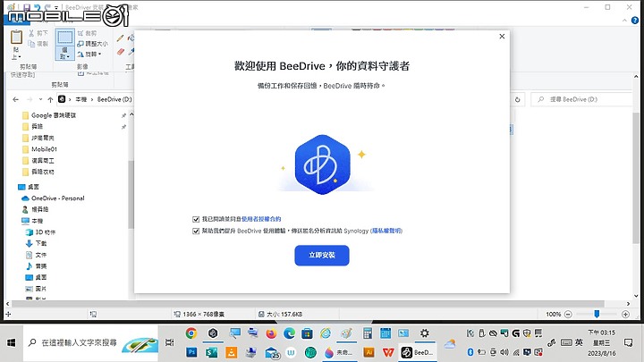Image resolution: width=644 pixels, height=362 pixels.
Task: Open Windows Settings gear in taskbar
Action: tap(425, 333)
